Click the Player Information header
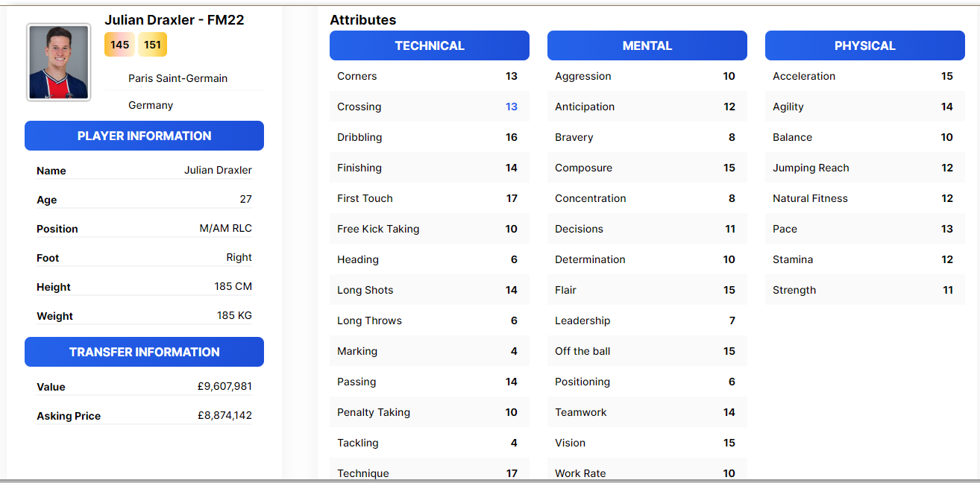Screen dimensions: 980x483 [144, 136]
